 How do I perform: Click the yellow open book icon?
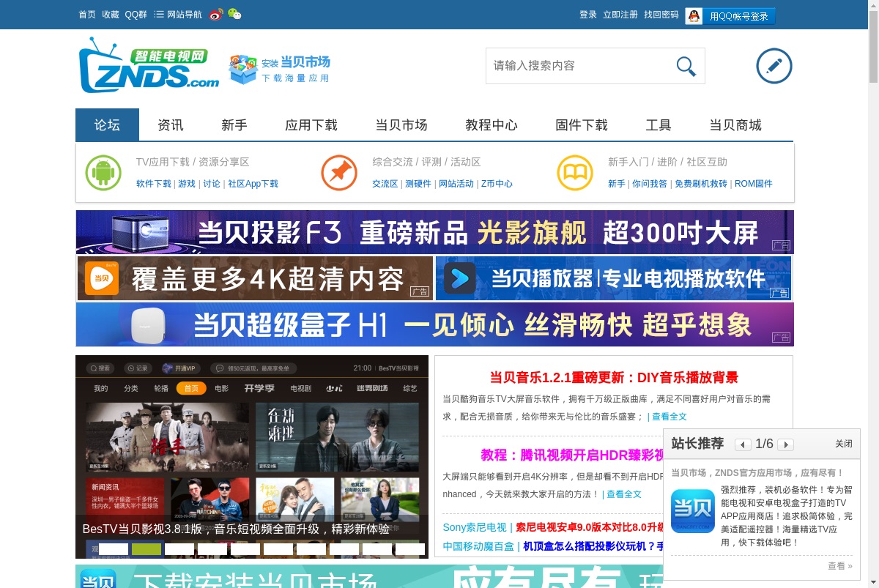click(575, 173)
